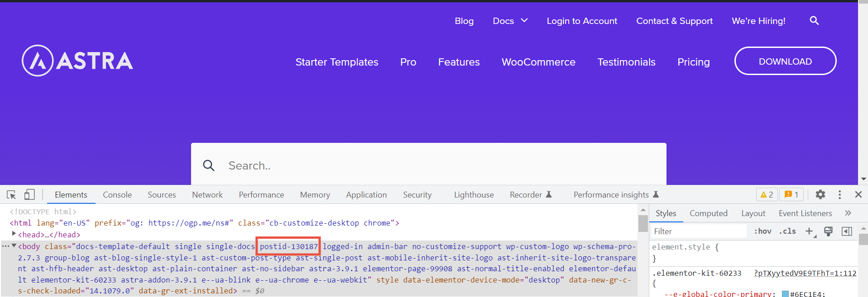Open the Features menu item
This screenshot has width=868, height=297.
point(459,62)
